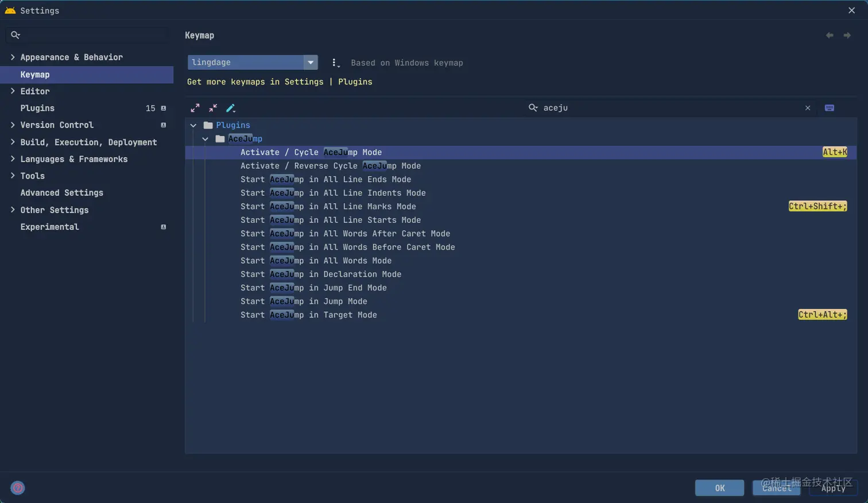Expand Build, Execution, Deployment section

pyautogui.click(x=13, y=142)
